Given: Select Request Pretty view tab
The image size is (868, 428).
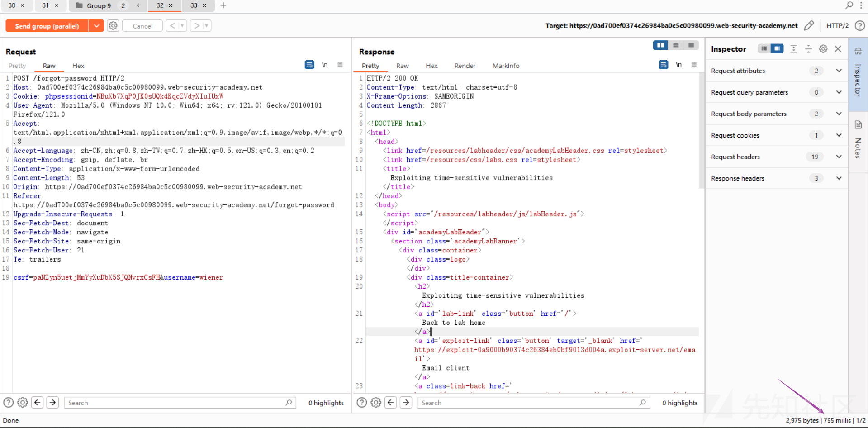Looking at the screenshot, I should [x=17, y=66].
